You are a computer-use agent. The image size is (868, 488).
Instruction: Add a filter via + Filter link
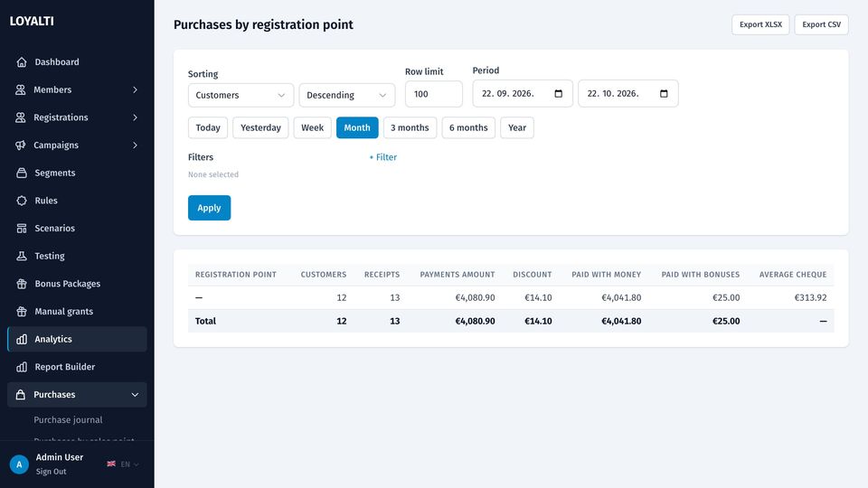[x=383, y=157]
